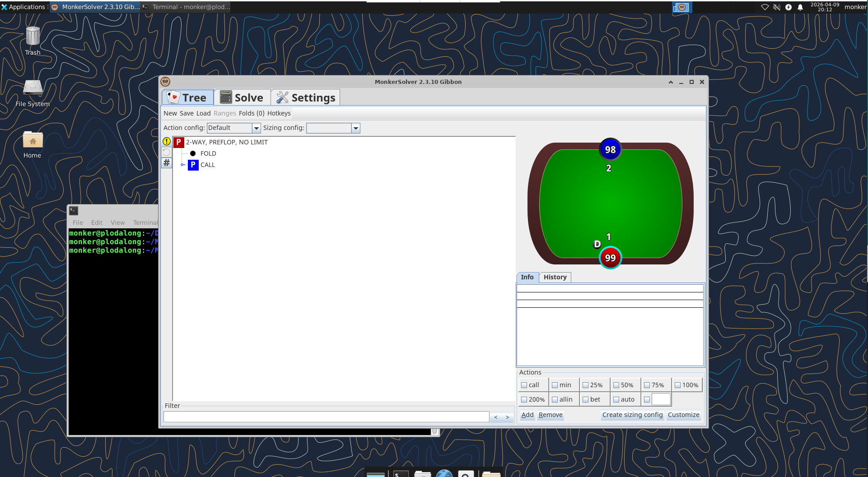
Task: Open the Trash desktop icon
Action: click(33, 36)
